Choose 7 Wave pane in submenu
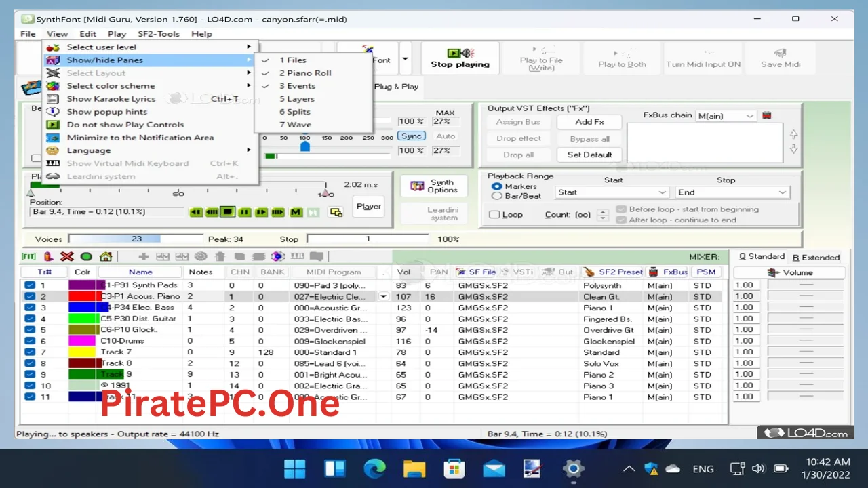 [313, 125]
